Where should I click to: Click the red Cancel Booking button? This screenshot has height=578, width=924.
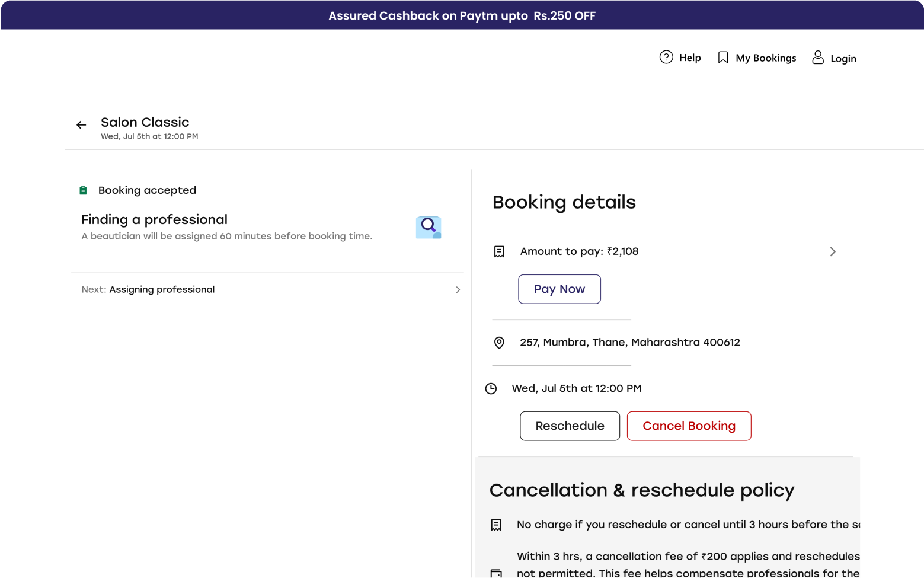point(689,426)
